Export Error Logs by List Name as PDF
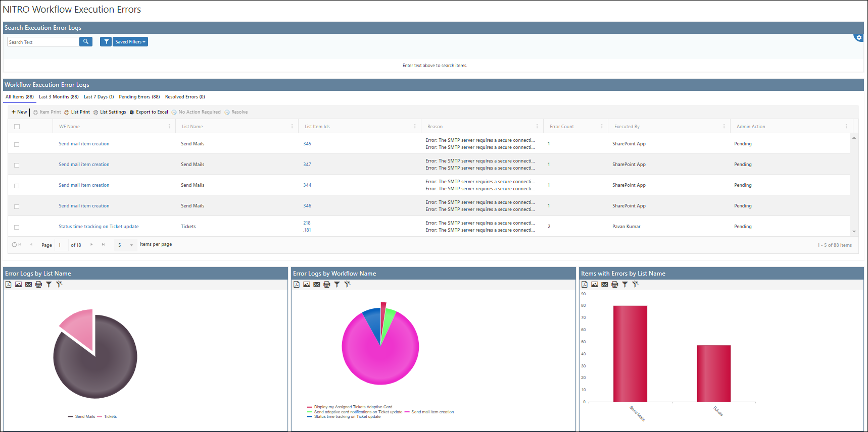 click(x=9, y=285)
